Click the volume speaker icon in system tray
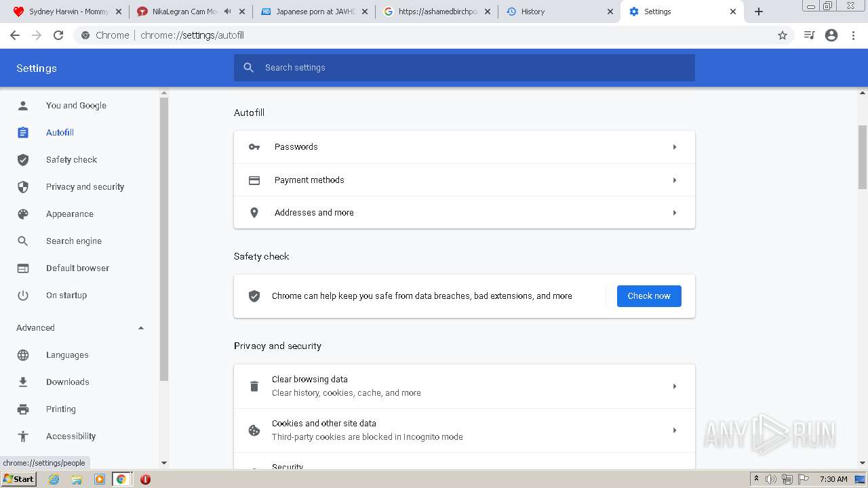 coord(771,479)
